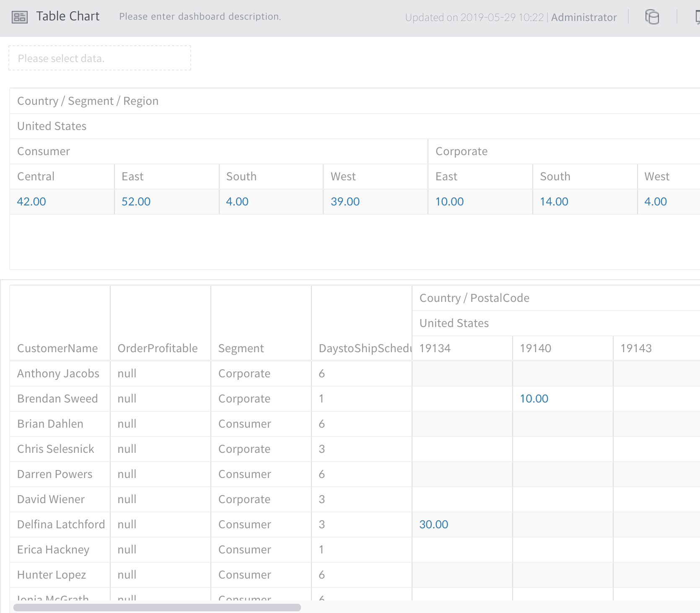Click the Table Chart dashboard icon
The image size is (700, 613).
(x=19, y=17)
